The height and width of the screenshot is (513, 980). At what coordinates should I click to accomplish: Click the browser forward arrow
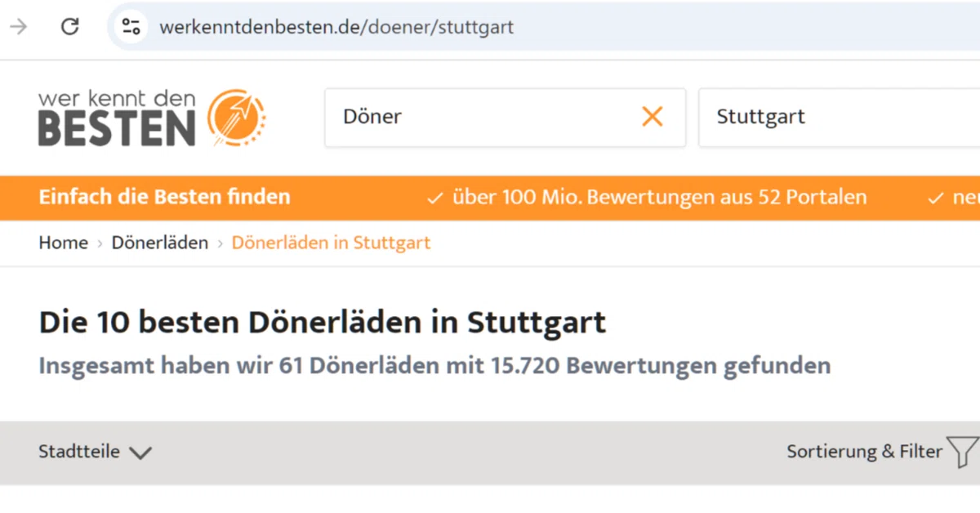[x=18, y=27]
